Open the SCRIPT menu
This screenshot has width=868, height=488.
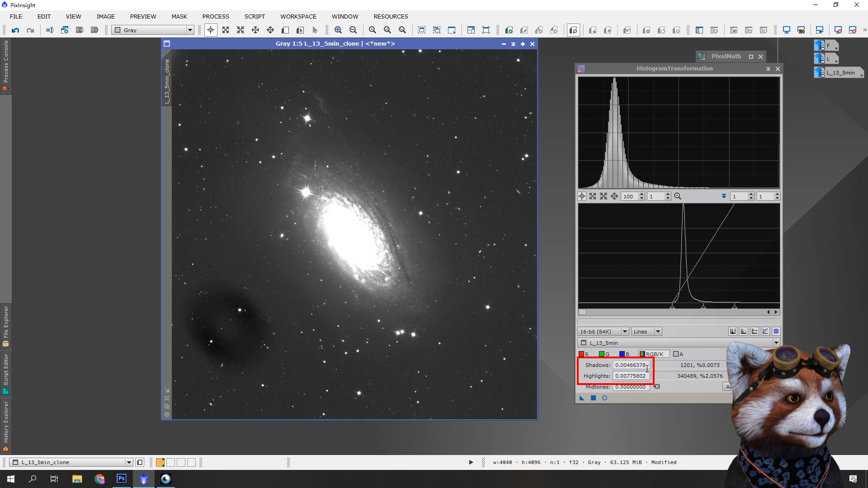255,16
